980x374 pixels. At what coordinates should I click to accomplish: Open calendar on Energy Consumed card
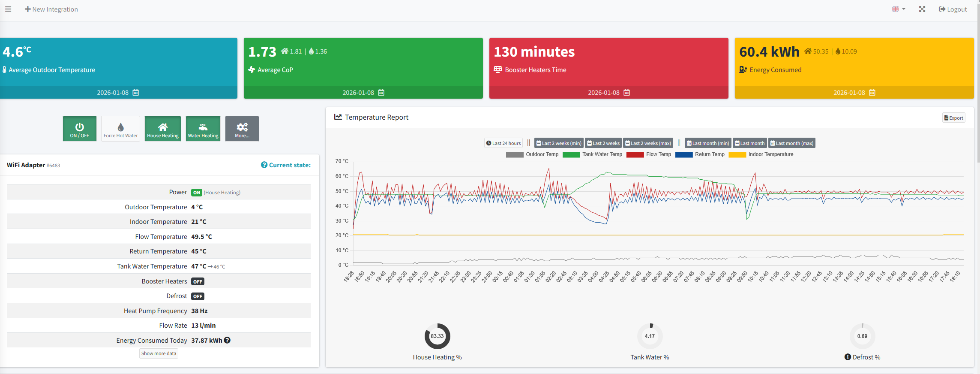[872, 93]
